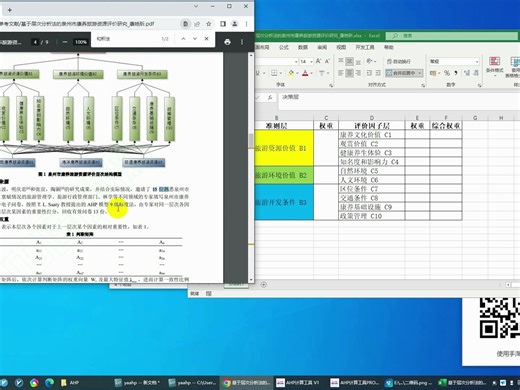Select cell 康养文化价值 C1
The width and height of the screenshot is (520, 390).
pyautogui.click(x=372, y=135)
